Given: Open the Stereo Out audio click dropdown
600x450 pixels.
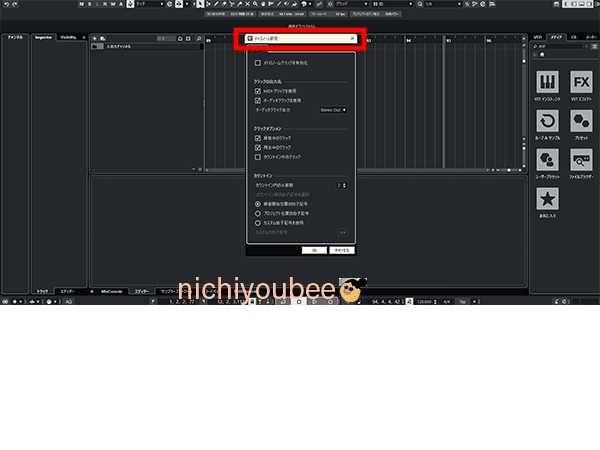Looking at the screenshot, I should click(333, 110).
